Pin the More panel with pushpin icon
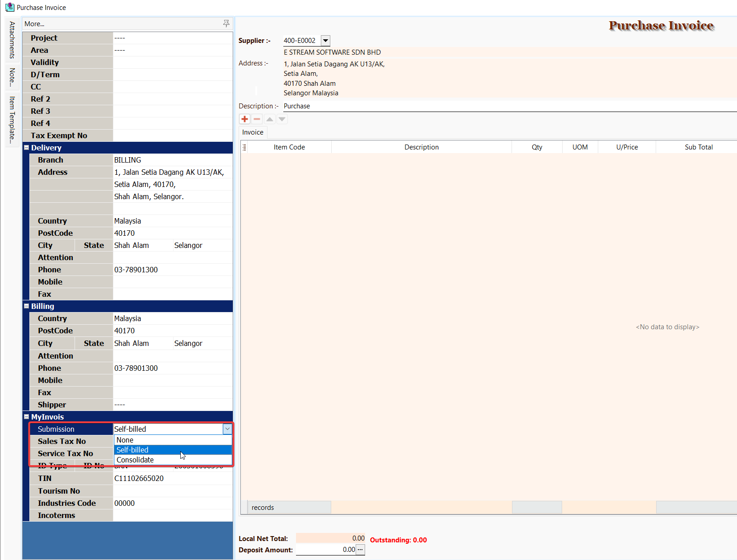The image size is (737, 560). pyautogui.click(x=226, y=23)
